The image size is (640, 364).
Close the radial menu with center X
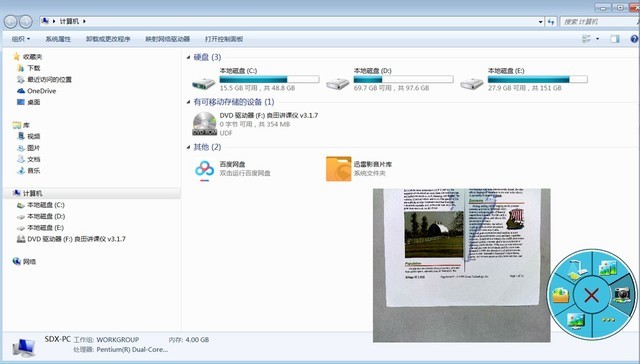coord(591,295)
